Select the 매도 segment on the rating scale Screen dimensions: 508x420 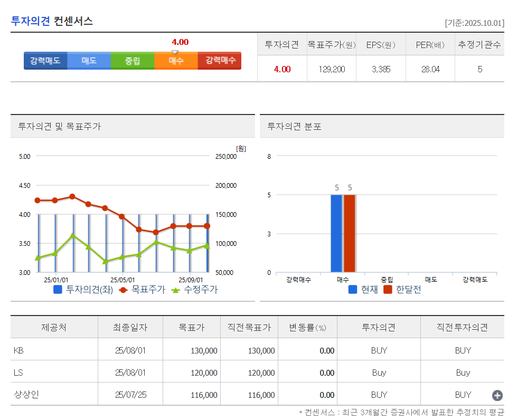[x=89, y=61]
